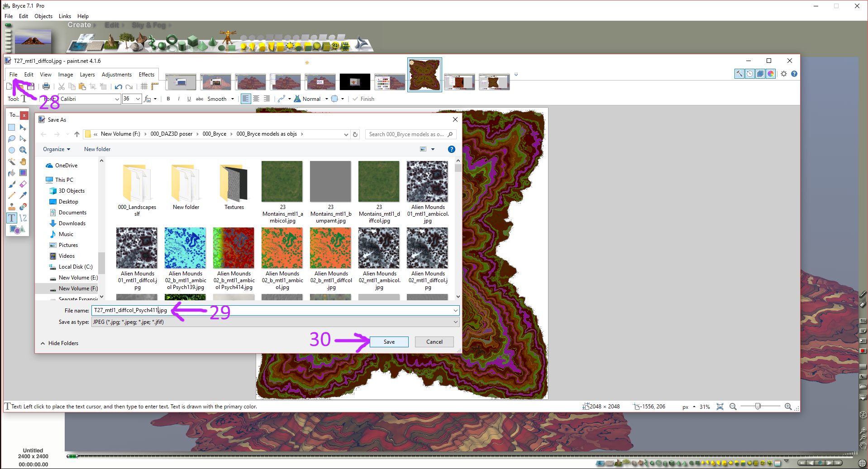Click the Finish button in text toolbar
This screenshot has height=469, width=868.
364,99
